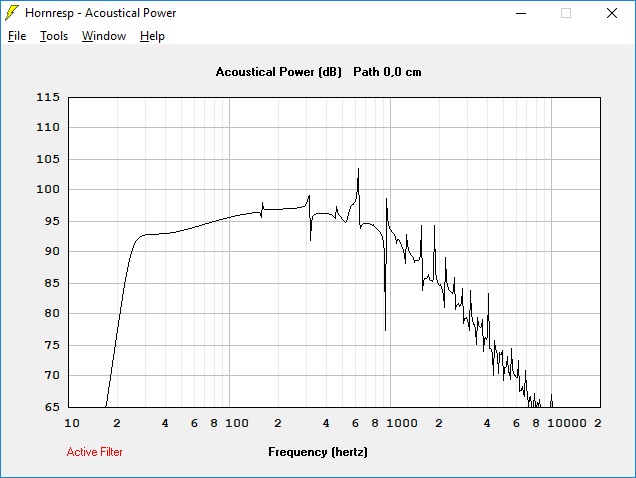Click the 115 dB axis value
This screenshot has height=478, width=636.
[48, 97]
